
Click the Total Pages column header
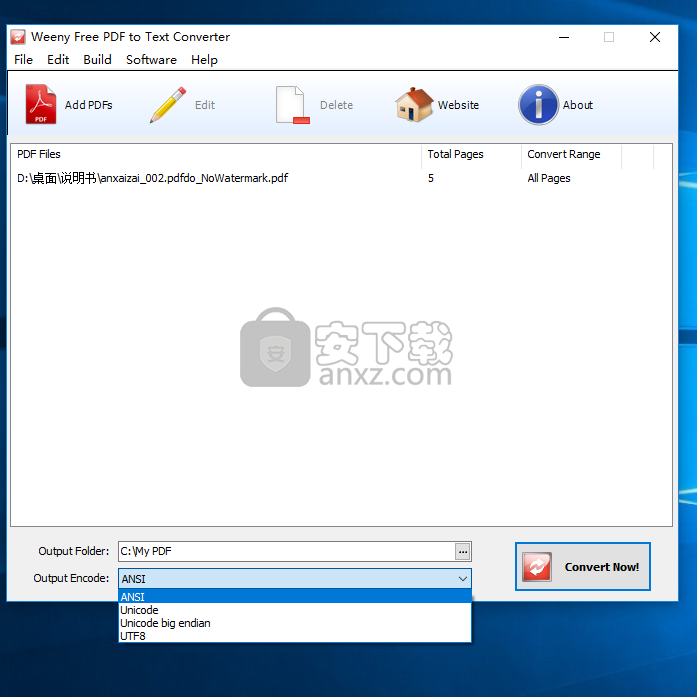click(471, 154)
